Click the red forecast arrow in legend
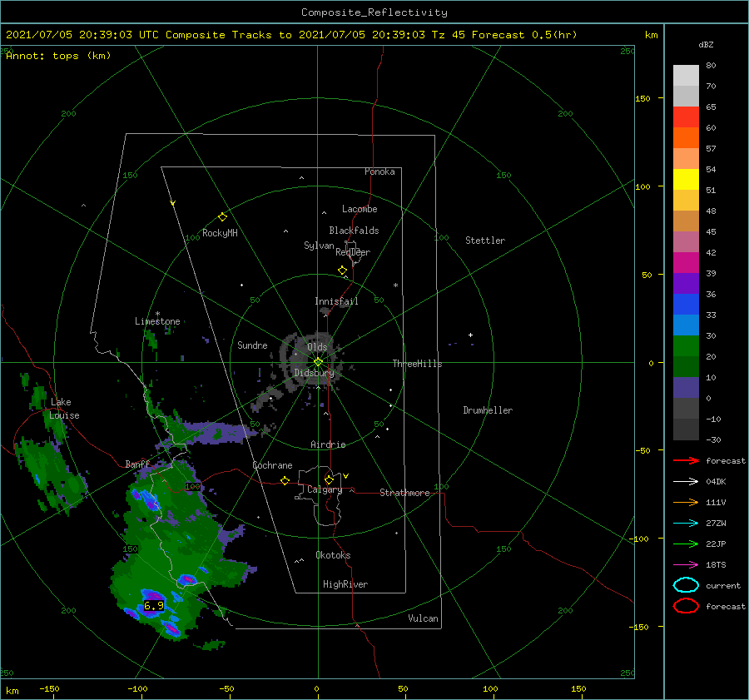 (686, 460)
